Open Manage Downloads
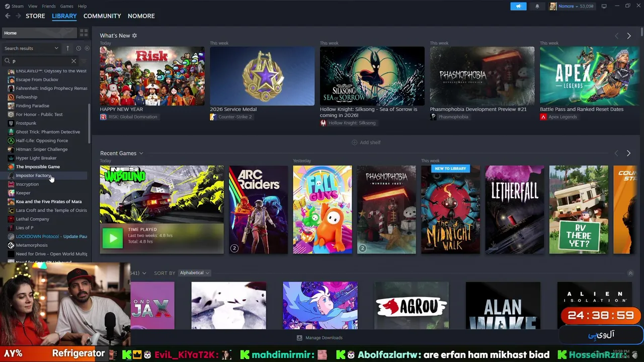644x362 pixels. 319,338
